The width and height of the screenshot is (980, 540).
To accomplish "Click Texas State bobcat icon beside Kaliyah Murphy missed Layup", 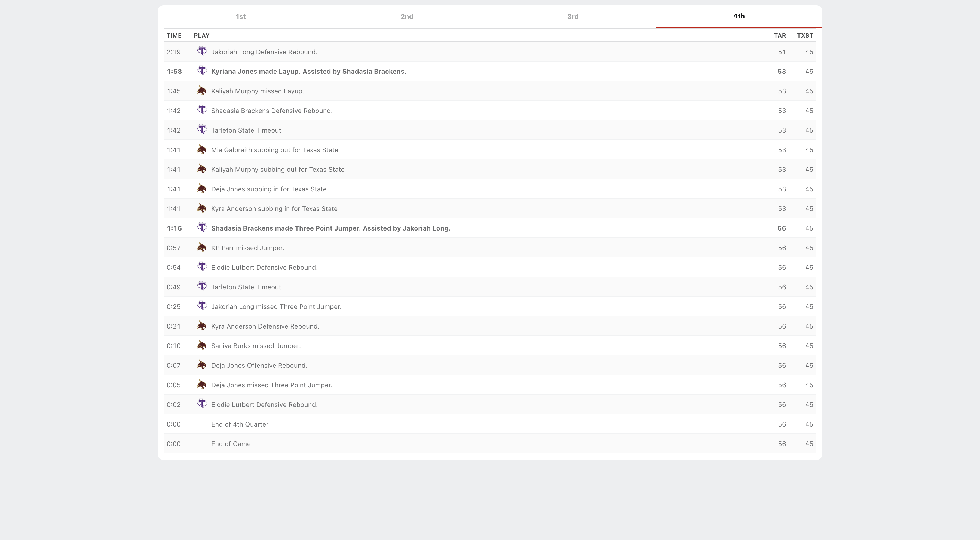I will [x=202, y=91].
